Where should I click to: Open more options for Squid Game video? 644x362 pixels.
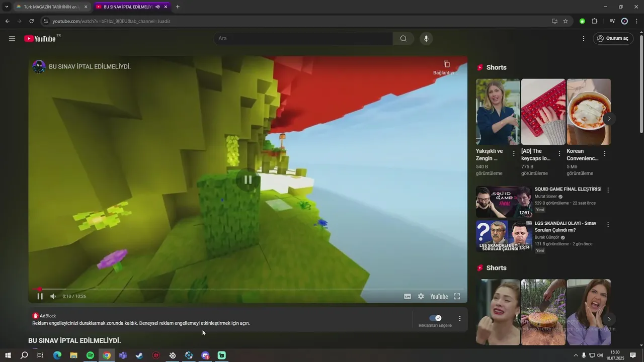(x=608, y=190)
